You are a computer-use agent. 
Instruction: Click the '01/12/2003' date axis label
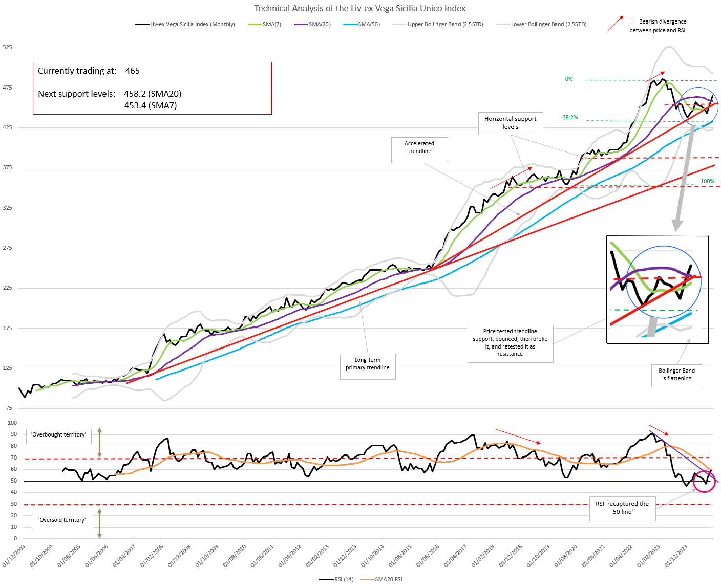tap(14, 555)
